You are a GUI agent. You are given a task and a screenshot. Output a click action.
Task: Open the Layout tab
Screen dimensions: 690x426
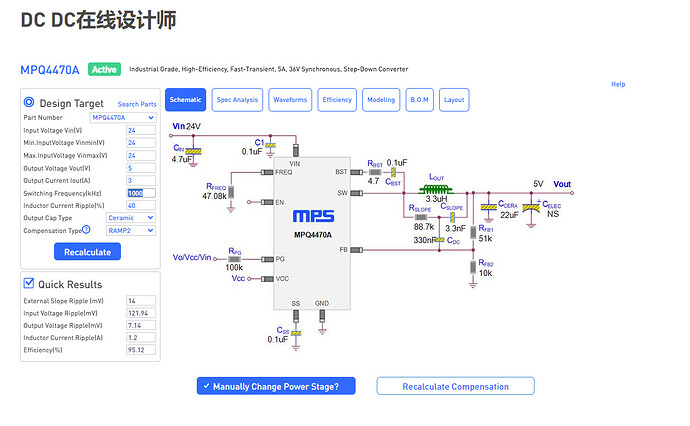coord(454,100)
